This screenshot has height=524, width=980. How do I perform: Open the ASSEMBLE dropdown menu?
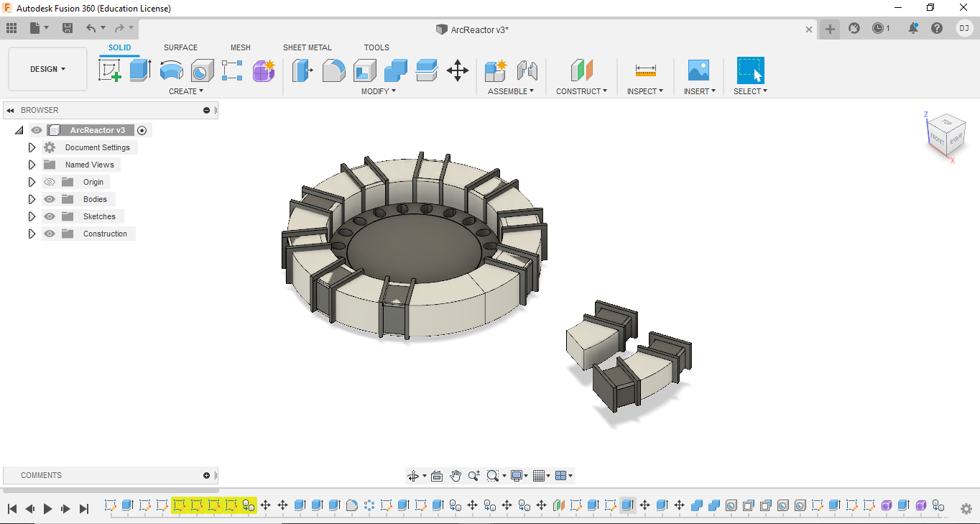coord(511,91)
